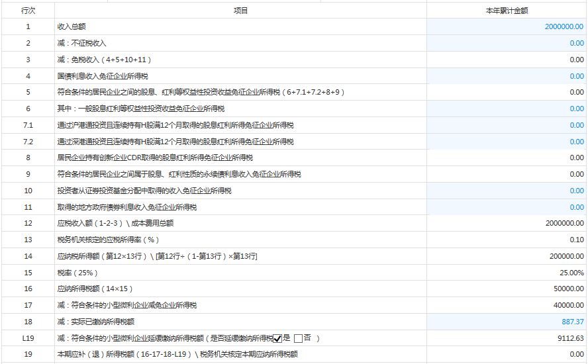
Task: Select the 应纳税所得额 label in row 14
Action: (x=157, y=256)
